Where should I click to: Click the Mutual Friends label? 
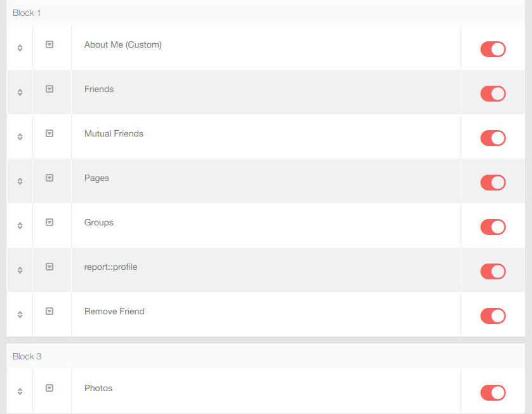coord(114,133)
